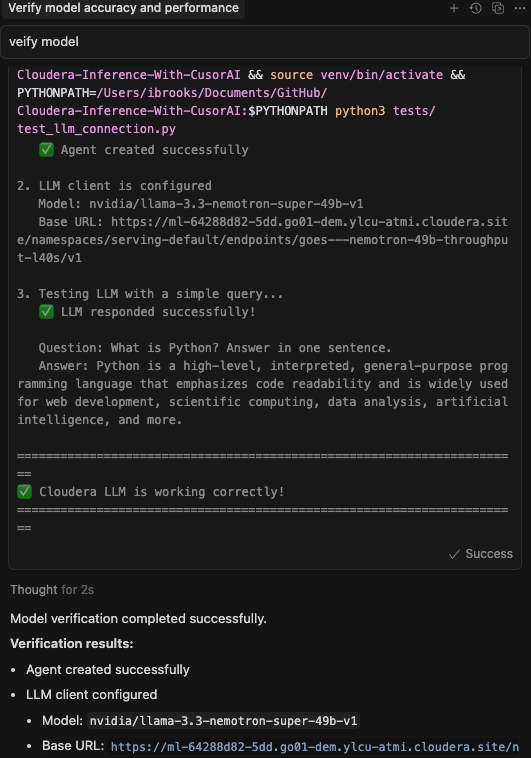Screen dimensions: 531x758
Task: Click the Base URL line in terminal output
Action: (263, 240)
